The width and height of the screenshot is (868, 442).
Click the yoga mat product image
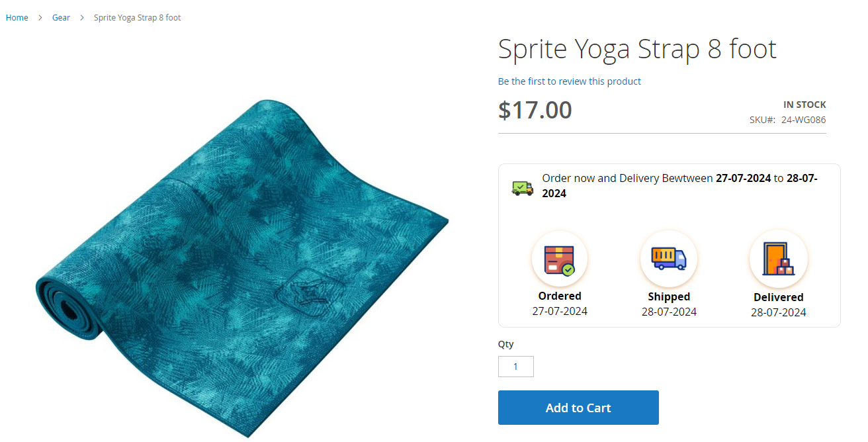[242, 268]
